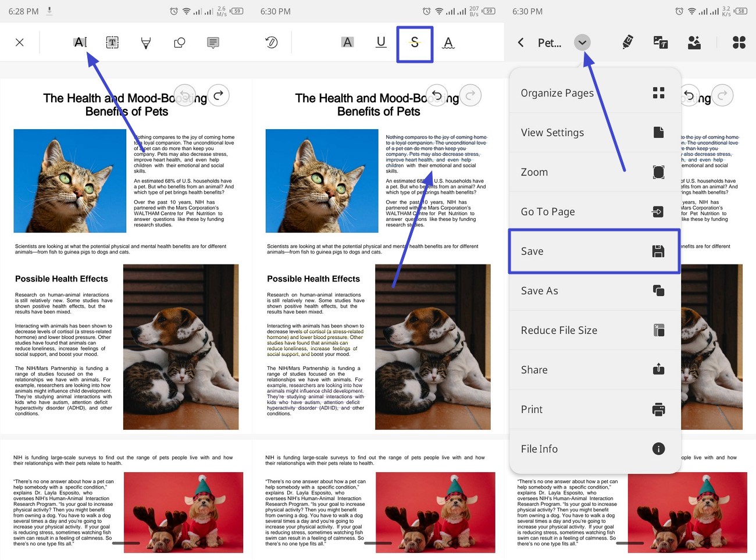This screenshot has height=560, width=756.
Task: Click the sticky note comment icon
Action: pyautogui.click(x=212, y=42)
